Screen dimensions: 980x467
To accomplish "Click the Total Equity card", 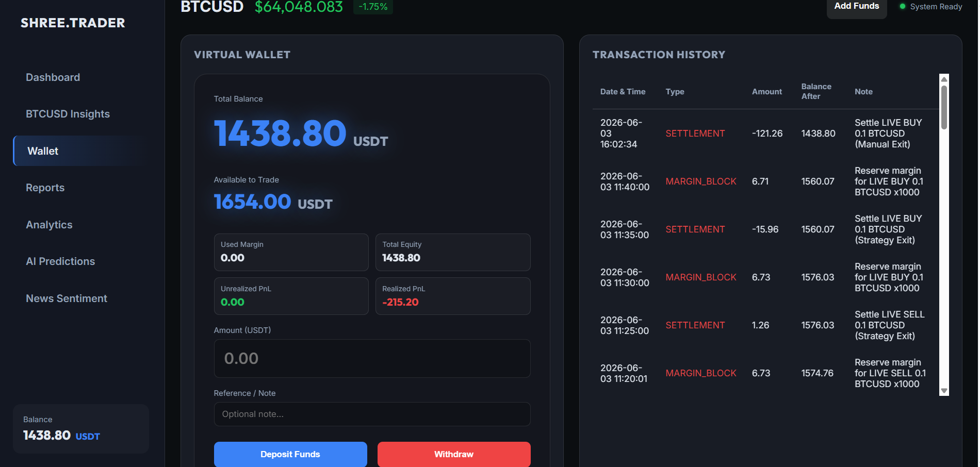I will (x=453, y=252).
